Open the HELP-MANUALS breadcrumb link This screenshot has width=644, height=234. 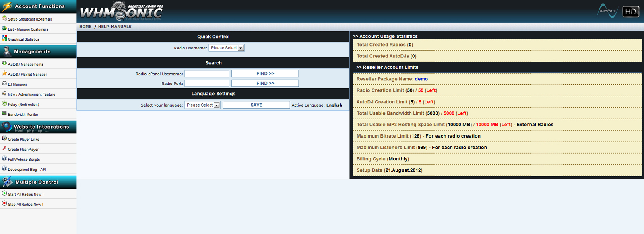[x=115, y=27]
